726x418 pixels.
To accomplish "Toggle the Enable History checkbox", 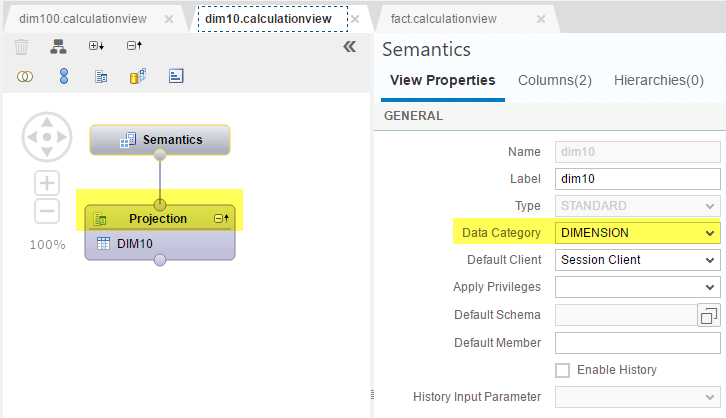I will (x=563, y=370).
